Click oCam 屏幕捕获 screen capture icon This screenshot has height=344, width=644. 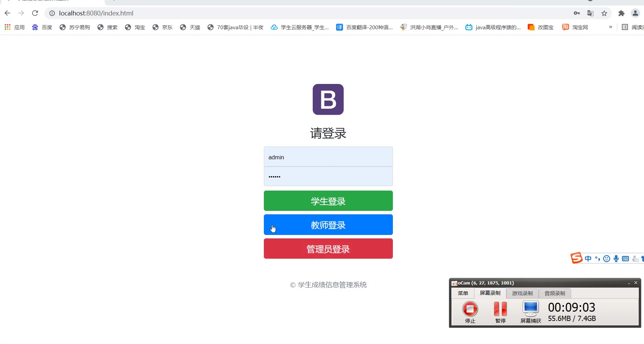(530, 312)
